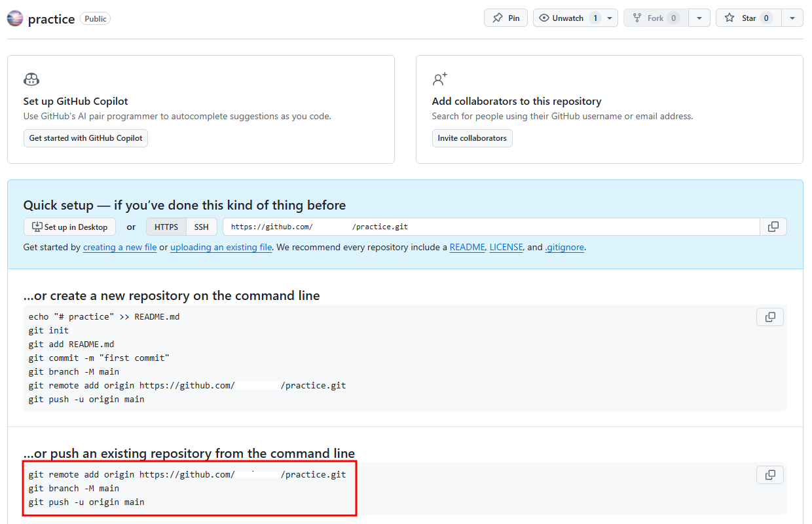The image size is (812, 524).
Task: Copy the push existing repository commands
Action: pyautogui.click(x=770, y=475)
